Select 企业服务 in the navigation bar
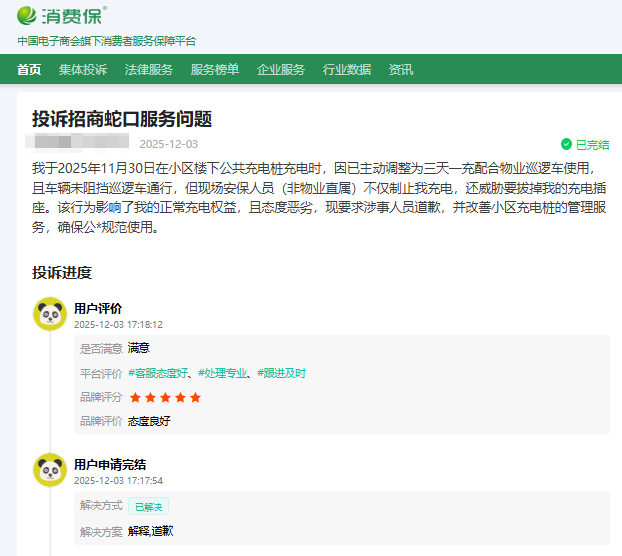 [x=281, y=69]
